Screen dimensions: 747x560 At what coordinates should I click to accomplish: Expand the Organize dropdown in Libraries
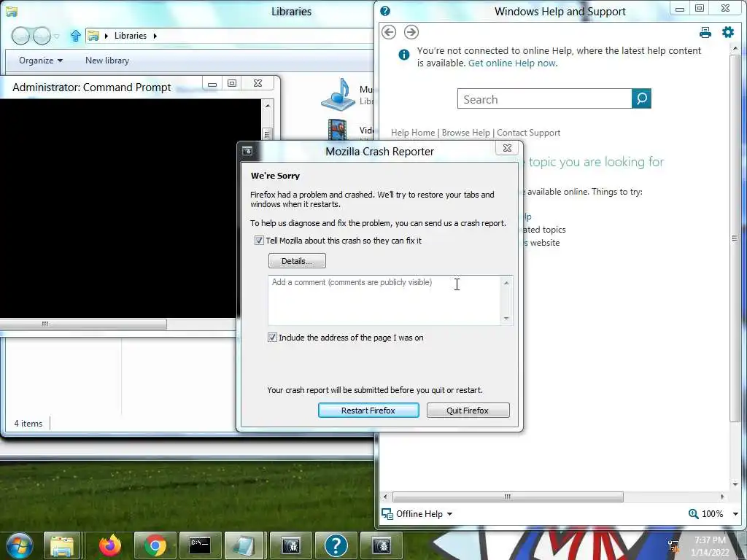point(41,61)
